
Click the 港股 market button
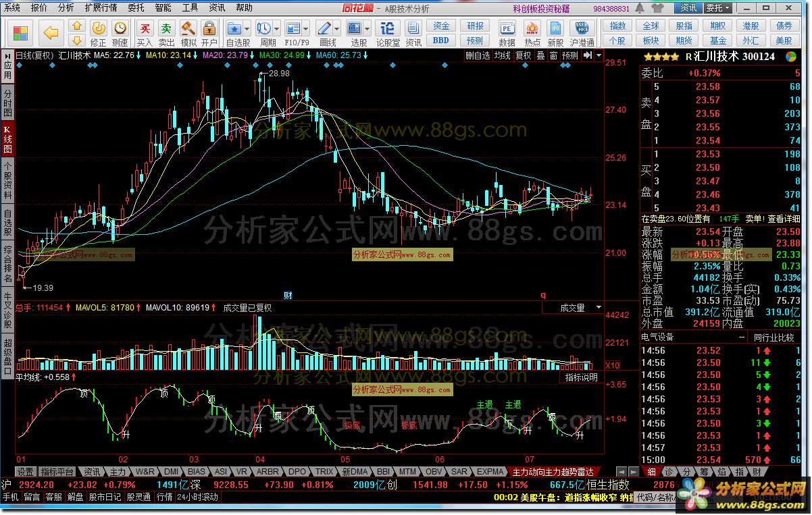click(x=751, y=26)
